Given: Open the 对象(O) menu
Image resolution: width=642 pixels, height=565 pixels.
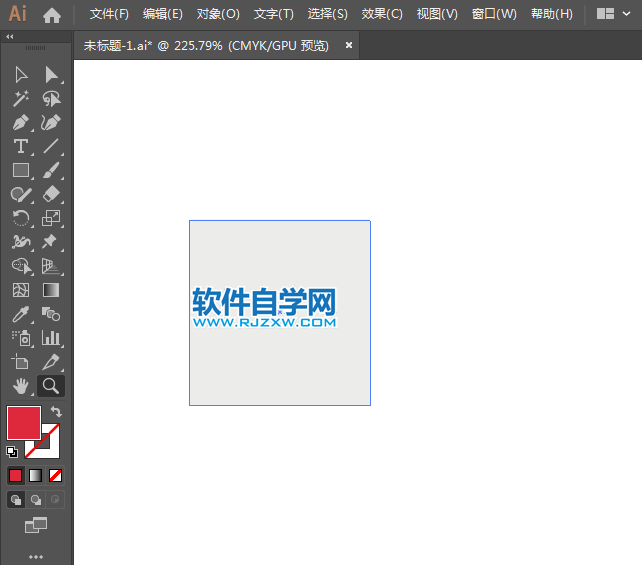Looking at the screenshot, I should (x=218, y=14).
